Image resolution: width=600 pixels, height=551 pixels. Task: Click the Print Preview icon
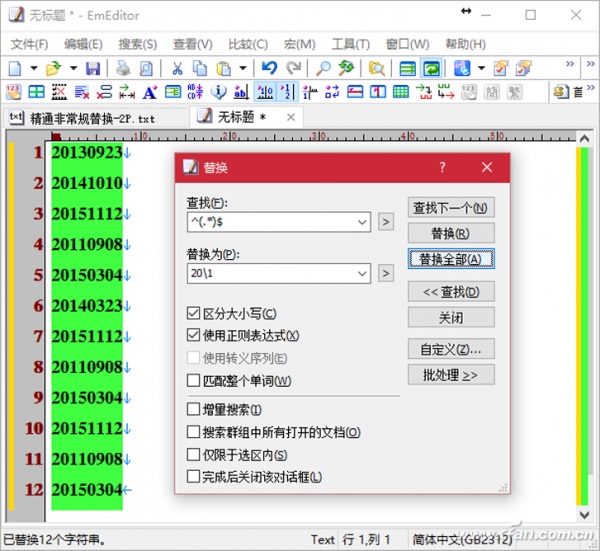(x=146, y=68)
